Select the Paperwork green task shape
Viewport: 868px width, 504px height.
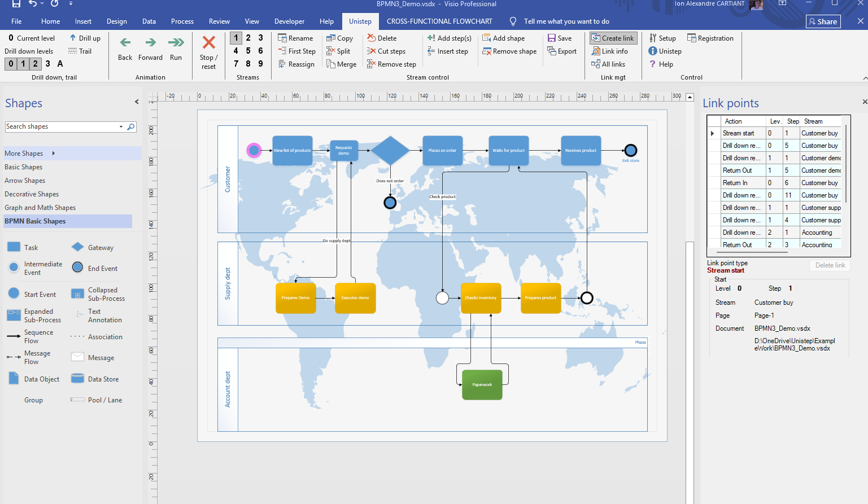click(x=482, y=385)
